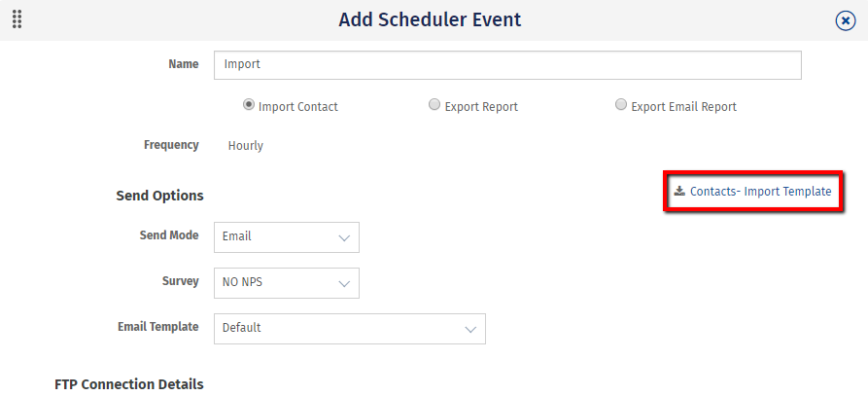The width and height of the screenshot is (868, 396).
Task: Choose the Export Report option
Action: click(x=434, y=105)
